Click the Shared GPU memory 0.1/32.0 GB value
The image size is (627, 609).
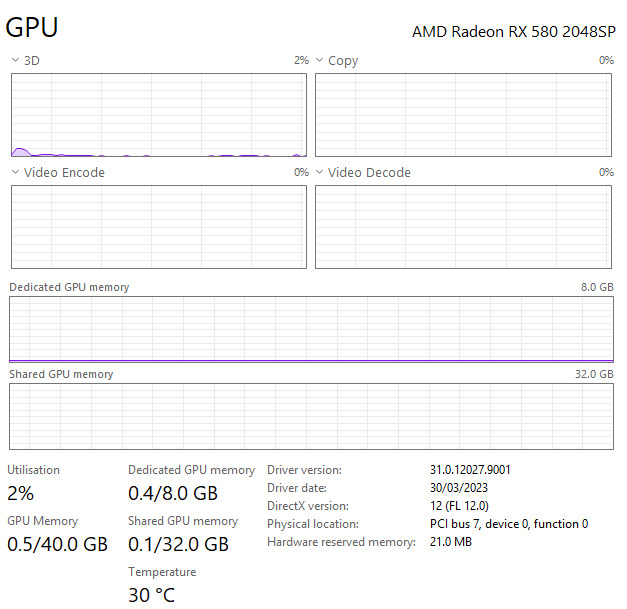(178, 544)
